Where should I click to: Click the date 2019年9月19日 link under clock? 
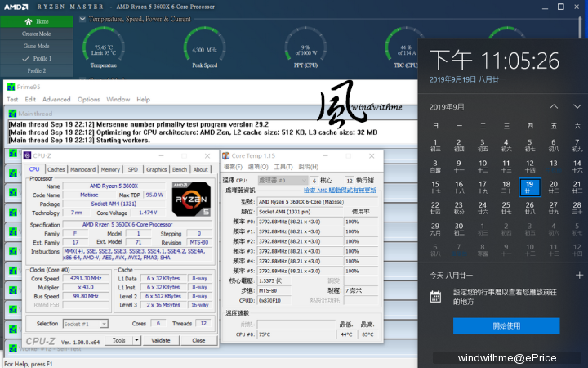[x=467, y=79]
